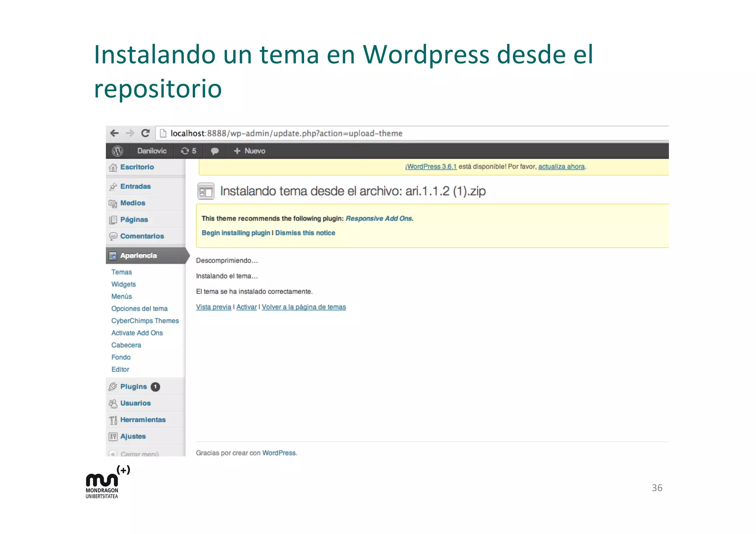756x534 pixels.
Task: Click the Ajustes settings icon
Action: [113, 437]
